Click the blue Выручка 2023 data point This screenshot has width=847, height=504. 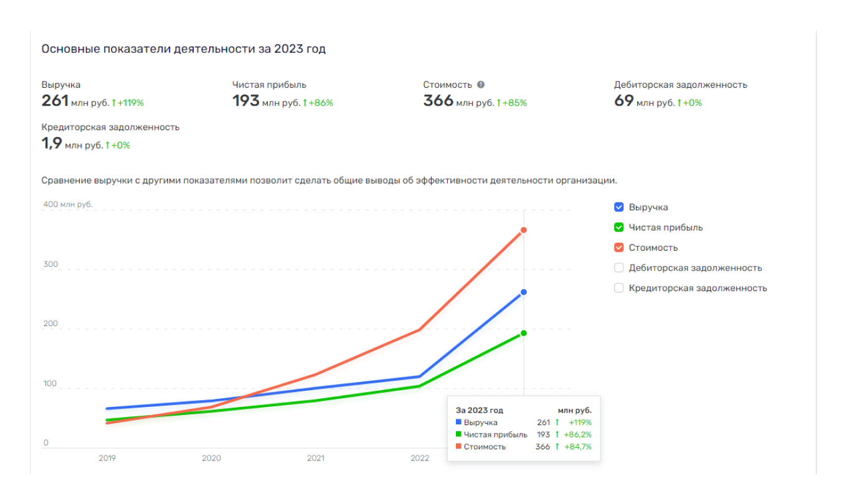524,292
